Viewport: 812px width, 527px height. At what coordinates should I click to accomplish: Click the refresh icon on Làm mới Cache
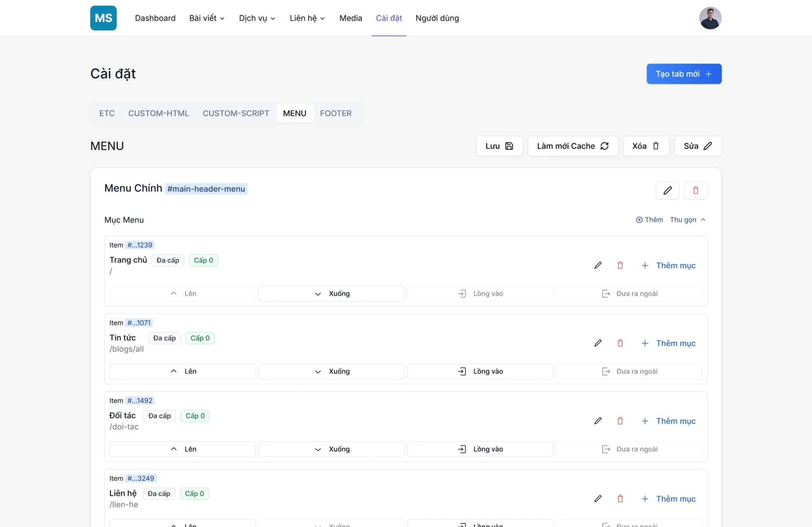604,146
